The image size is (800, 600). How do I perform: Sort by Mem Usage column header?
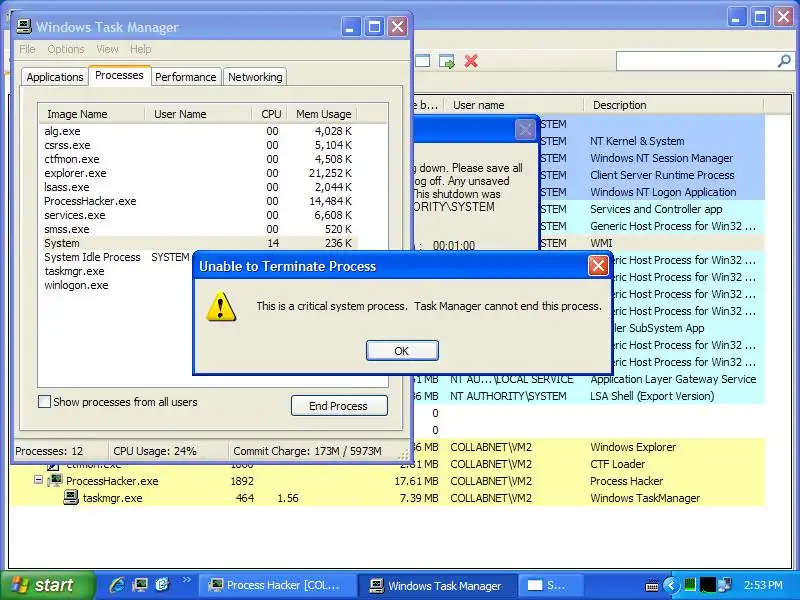[x=322, y=114]
